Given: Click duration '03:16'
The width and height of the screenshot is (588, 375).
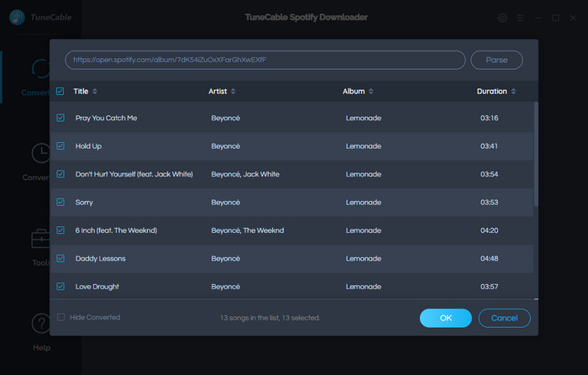Looking at the screenshot, I should [490, 118].
